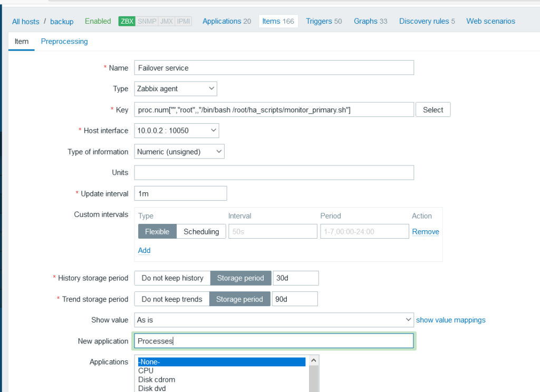
Task: Click the Remove custom interval link
Action: pyautogui.click(x=426, y=231)
